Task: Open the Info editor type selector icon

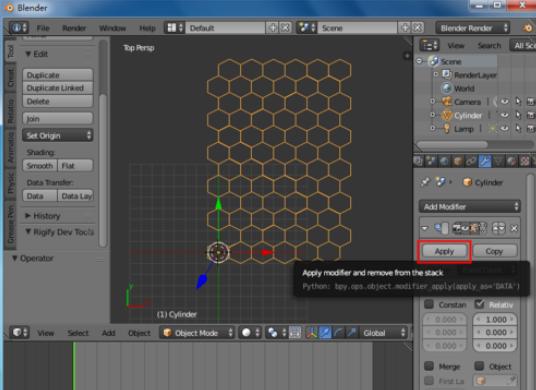Action: pyautogui.click(x=19, y=28)
